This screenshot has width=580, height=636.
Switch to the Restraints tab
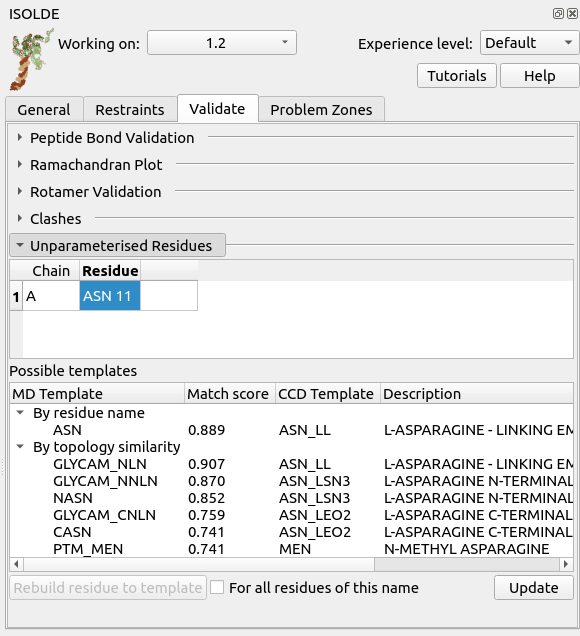tap(130, 110)
